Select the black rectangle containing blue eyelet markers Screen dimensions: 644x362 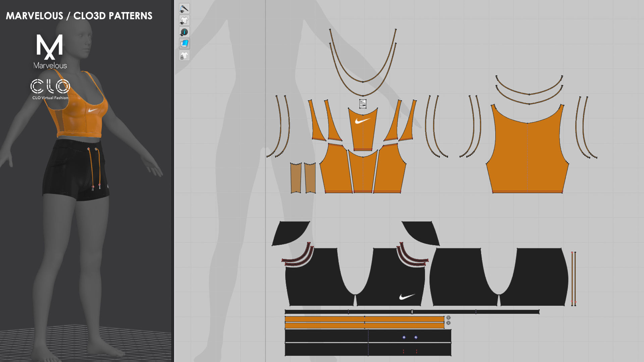(x=368, y=336)
